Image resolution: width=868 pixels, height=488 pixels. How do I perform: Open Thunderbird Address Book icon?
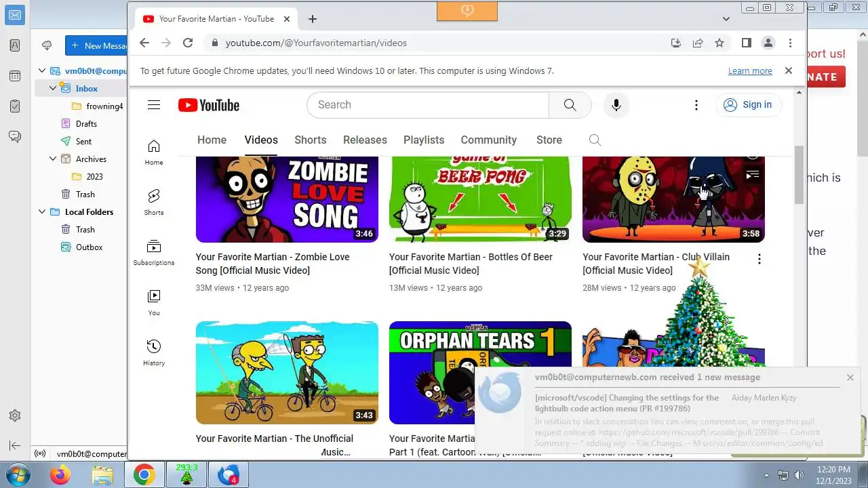15,45
